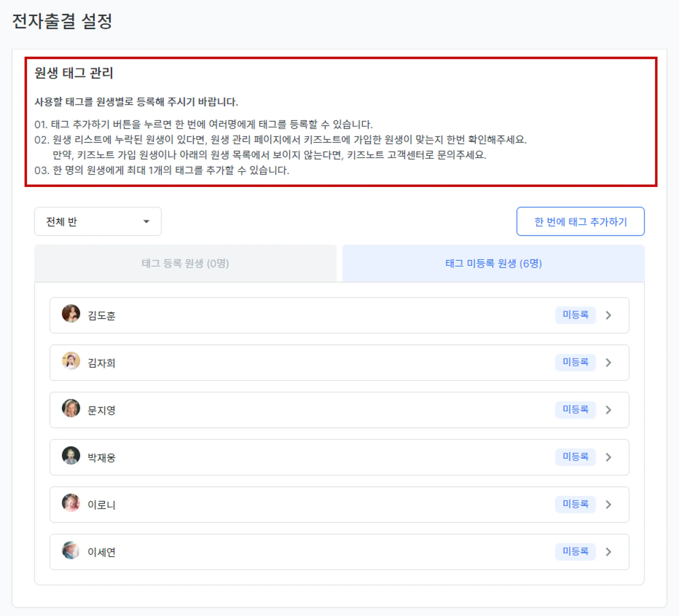Open the 전체 반 class dropdown
679x616 pixels.
(98, 221)
